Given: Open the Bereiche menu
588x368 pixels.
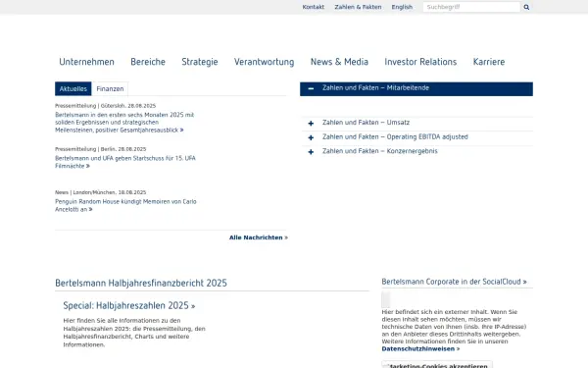Looking at the screenshot, I should tap(148, 62).
